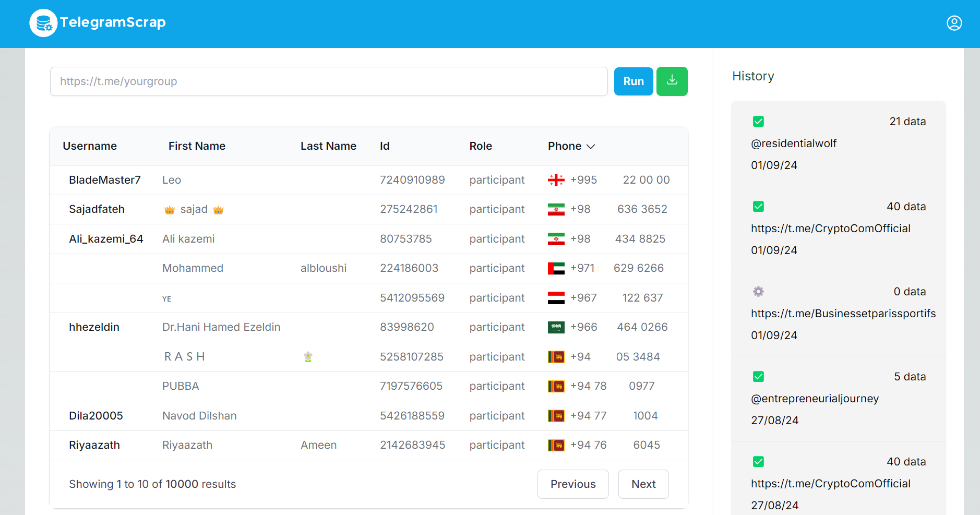Image resolution: width=980 pixels, height=515 pixels.
Task: Click the Sri Lanka flag in Dila20005 row
Action: [556, 416]
